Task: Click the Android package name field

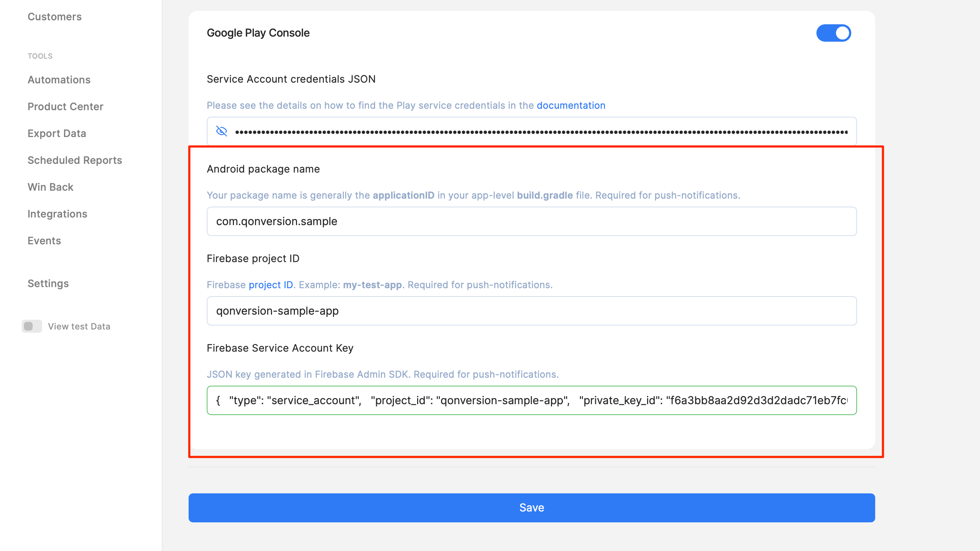Action: [x=531, y=221]
